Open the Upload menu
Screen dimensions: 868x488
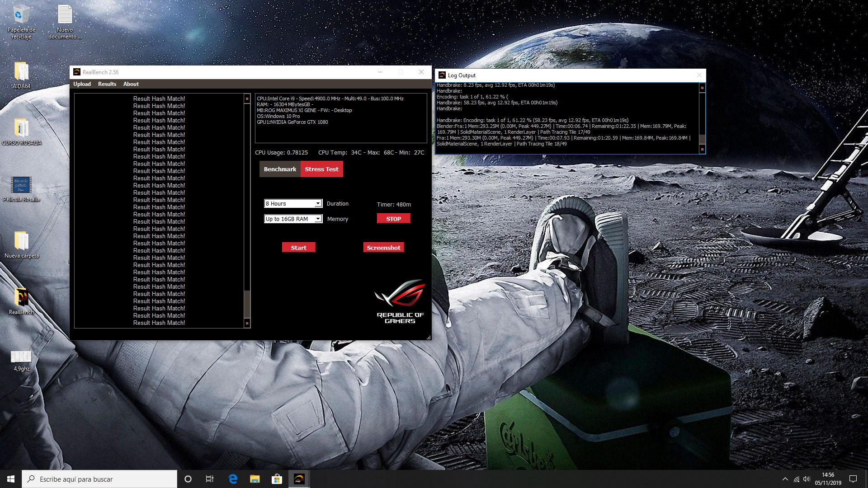coord(82,84)
